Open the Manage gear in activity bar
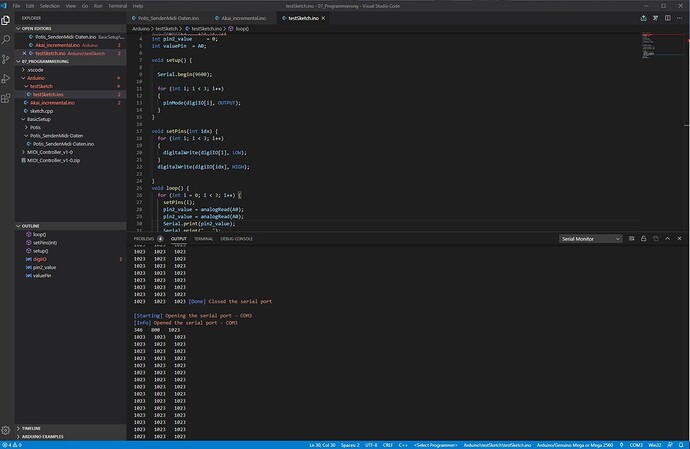690x449 pixels. [x=7, y=432]
